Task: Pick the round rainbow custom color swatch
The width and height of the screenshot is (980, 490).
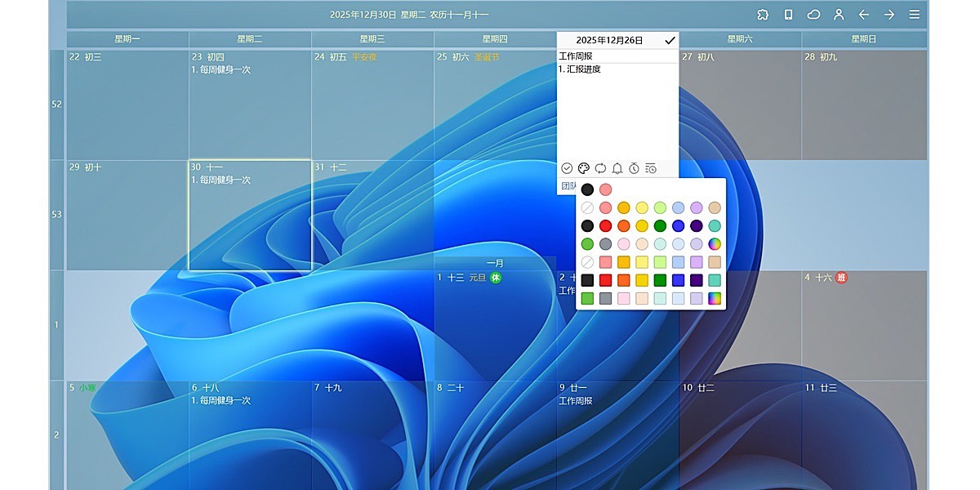Action: (715, 244)
